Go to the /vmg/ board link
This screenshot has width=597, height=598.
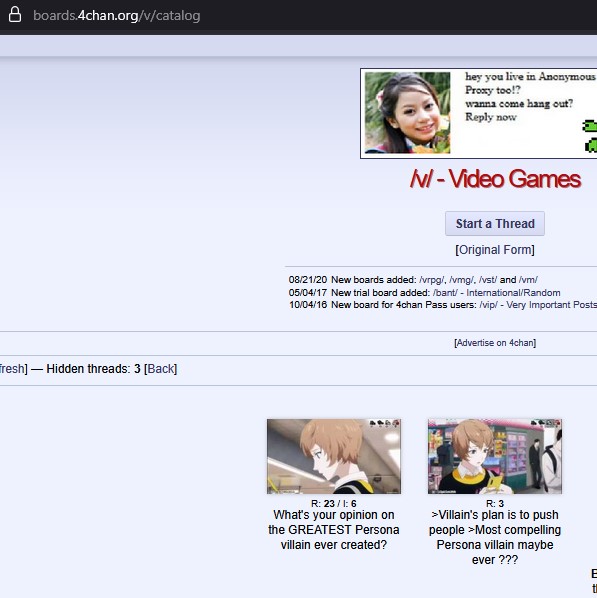pos(462,280)
